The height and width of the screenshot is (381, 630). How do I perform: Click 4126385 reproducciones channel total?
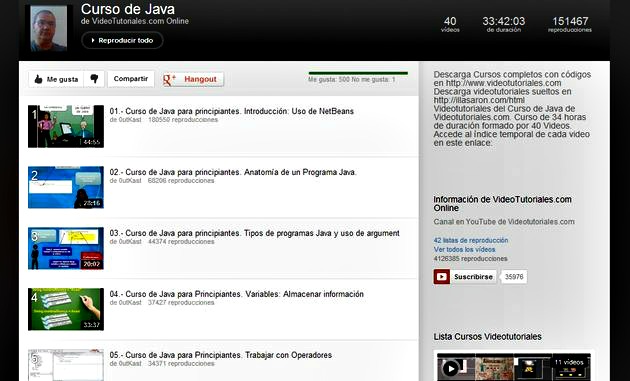tap(470, 259)
